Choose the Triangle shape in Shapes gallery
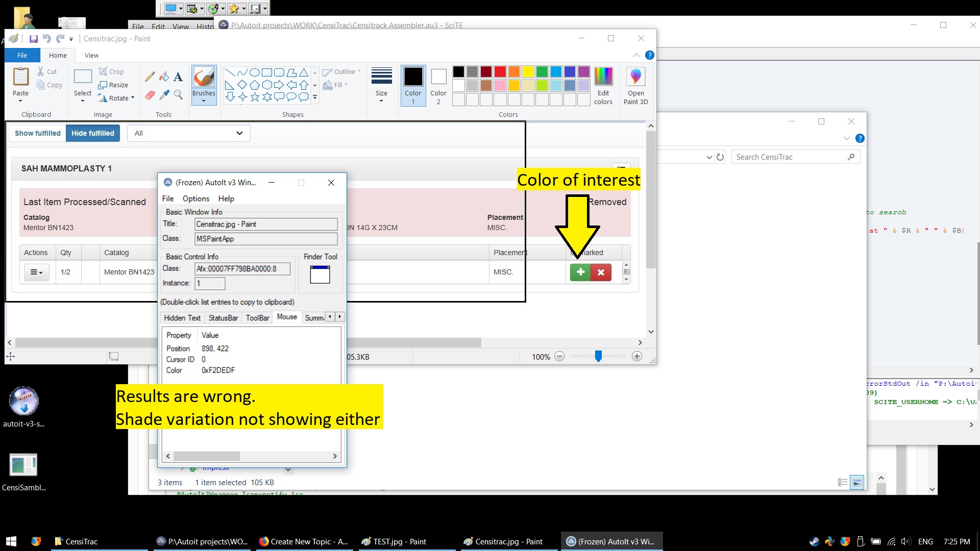The width and height of the screenshot is (980, 551). pos(304,72)
